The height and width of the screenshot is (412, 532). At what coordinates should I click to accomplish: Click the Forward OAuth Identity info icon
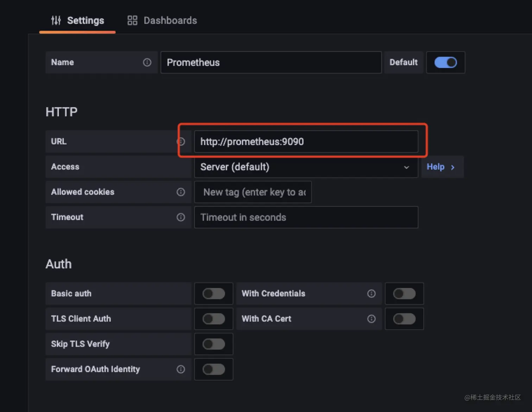coord(181,369)
